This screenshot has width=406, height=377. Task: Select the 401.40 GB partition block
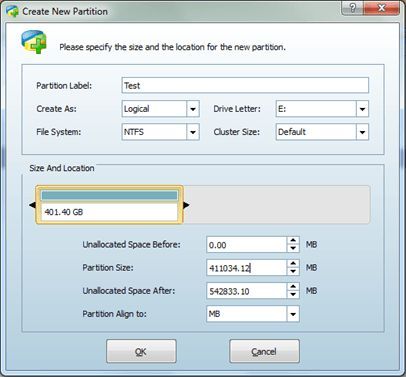109,205
